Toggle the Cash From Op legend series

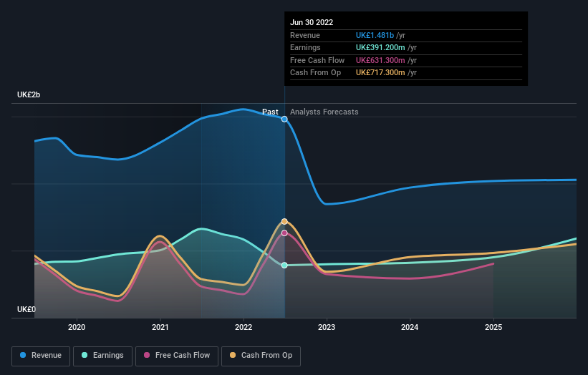pos(261,356)
